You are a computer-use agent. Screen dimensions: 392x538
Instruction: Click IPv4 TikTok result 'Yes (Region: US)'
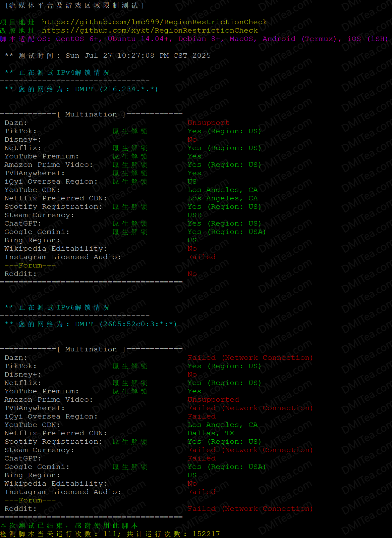(x=224, y=131)
